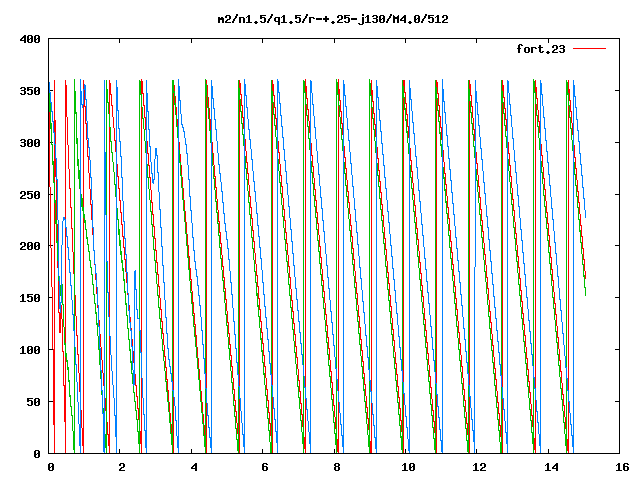Click y-axis label 150
This screenshot has width=640, height=480.
[30, 298]
